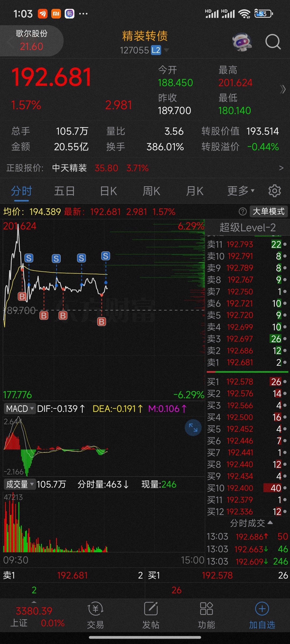Go back to 歌尔股份 21.60 stock

coord(31,41)
